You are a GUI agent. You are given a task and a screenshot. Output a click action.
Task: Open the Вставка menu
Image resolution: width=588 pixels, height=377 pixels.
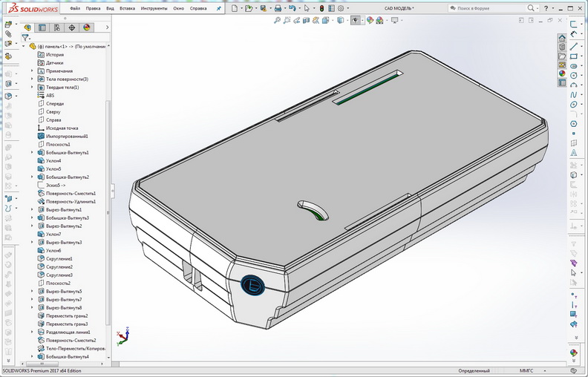pos(127,8)
